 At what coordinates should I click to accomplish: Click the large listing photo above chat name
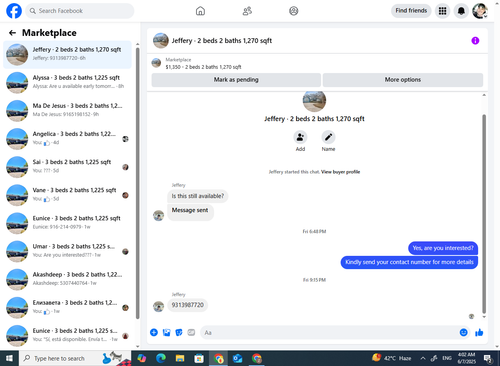(314, 101)
